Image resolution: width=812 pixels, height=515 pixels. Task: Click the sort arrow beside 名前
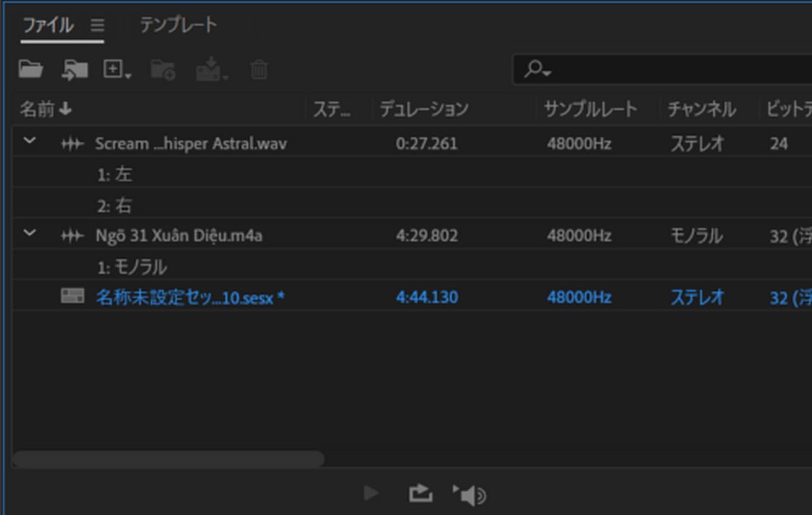(65, 109)
